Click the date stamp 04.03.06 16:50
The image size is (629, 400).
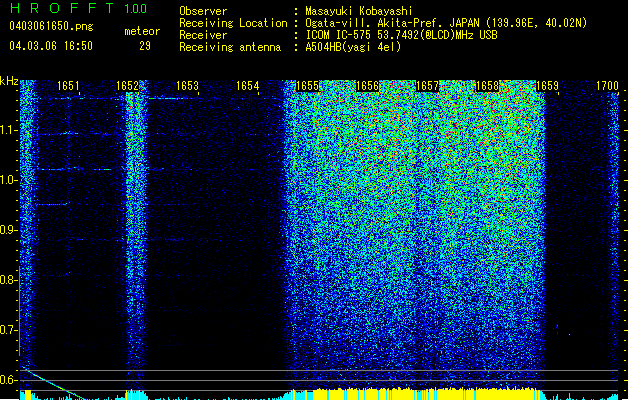pyautogui.click(x=51, y=46)
